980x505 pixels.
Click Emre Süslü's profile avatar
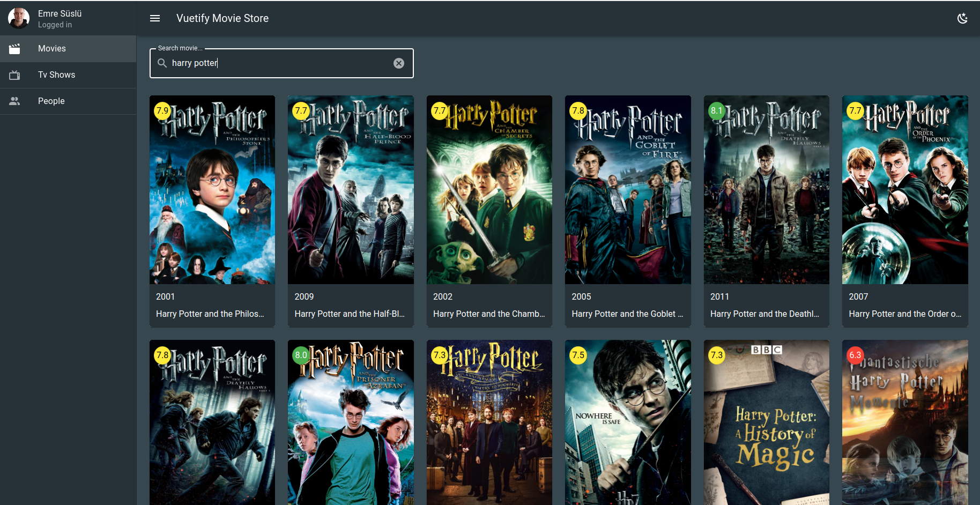[x=18, y=18]
